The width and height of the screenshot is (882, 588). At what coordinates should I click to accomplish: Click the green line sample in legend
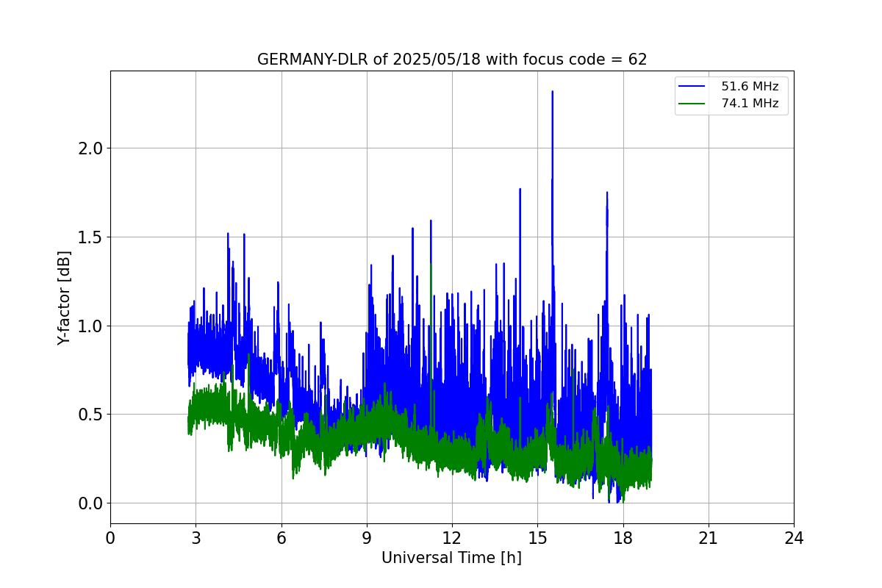pos(692,104)
